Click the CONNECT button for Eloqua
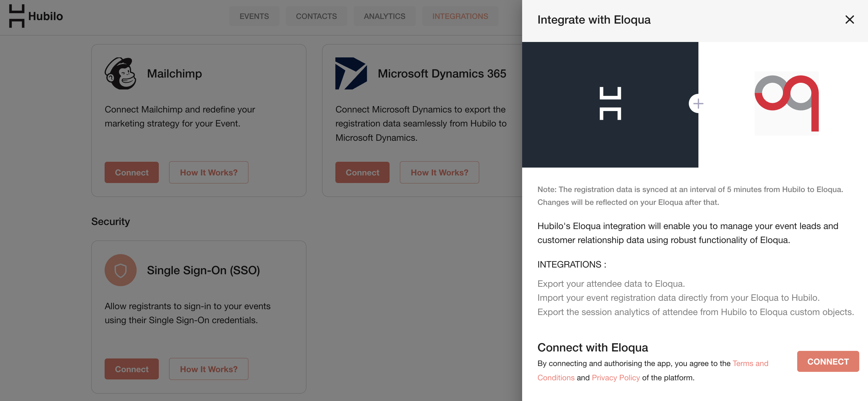Viewport: 868px width, 401px height. tap(828, 361)
